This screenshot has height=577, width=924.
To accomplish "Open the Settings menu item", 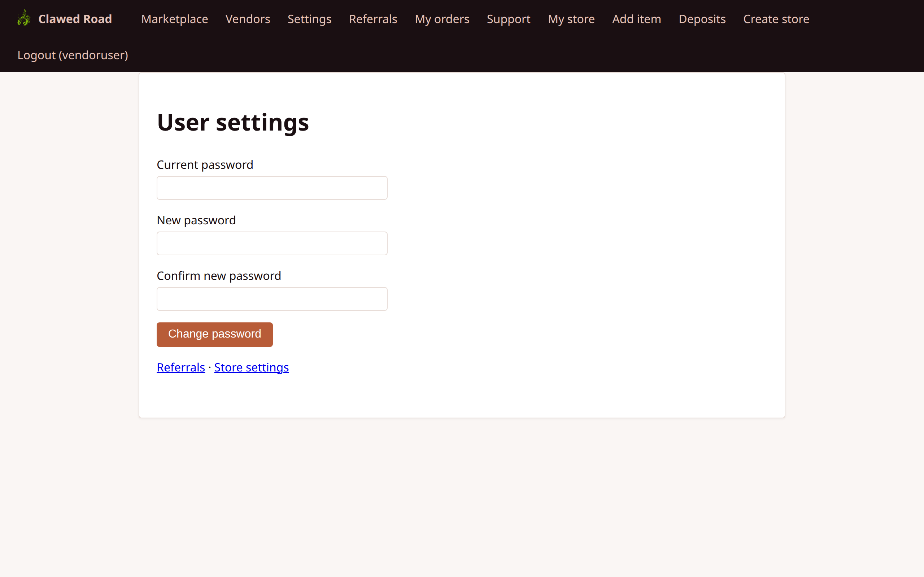I will click(309, 19).
